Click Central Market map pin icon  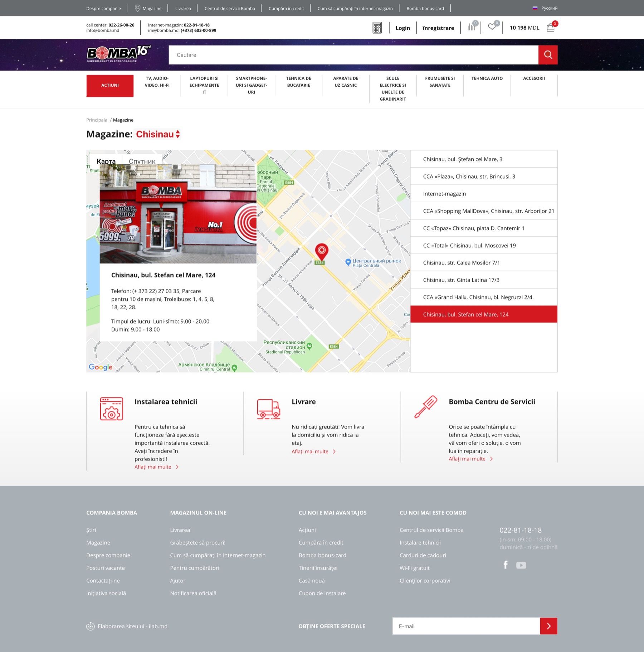point(348,262)
